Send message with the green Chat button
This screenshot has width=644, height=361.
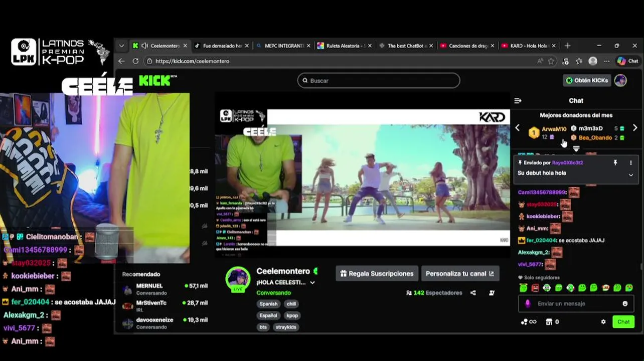(x=623, y=322)
